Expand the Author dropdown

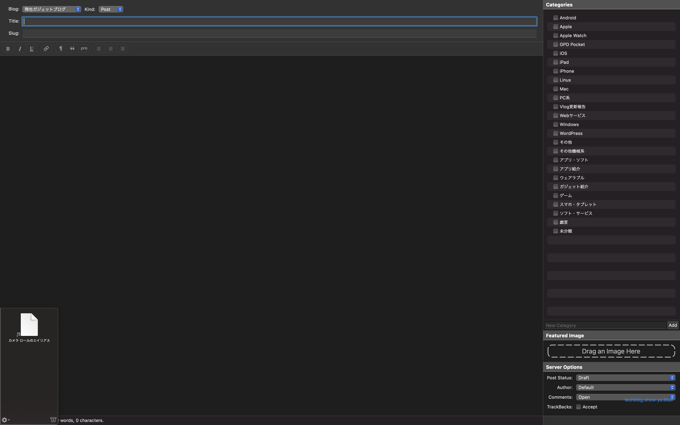pyautogui.click(x=625, y=387)
